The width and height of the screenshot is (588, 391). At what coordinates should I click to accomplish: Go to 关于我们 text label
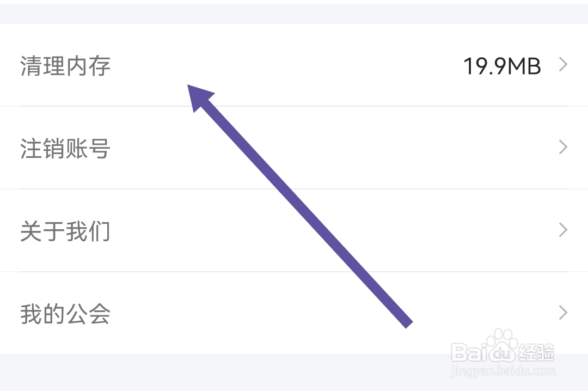(65, 231)
